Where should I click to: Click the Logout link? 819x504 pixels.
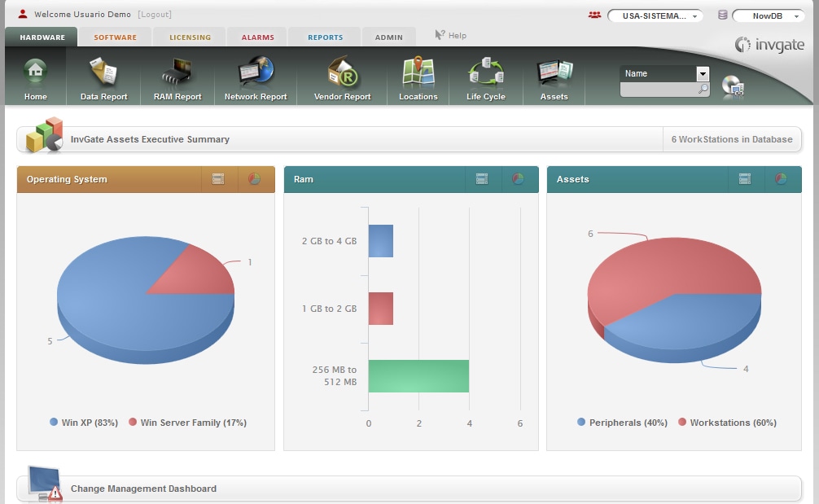155,14
